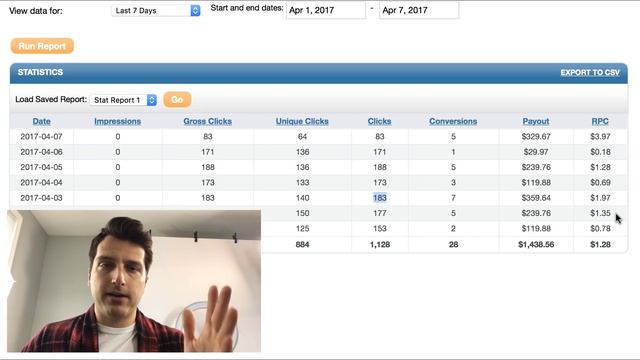Click the payout value $359.64
This screenshot has width=640, height=360.
(536, 198)
